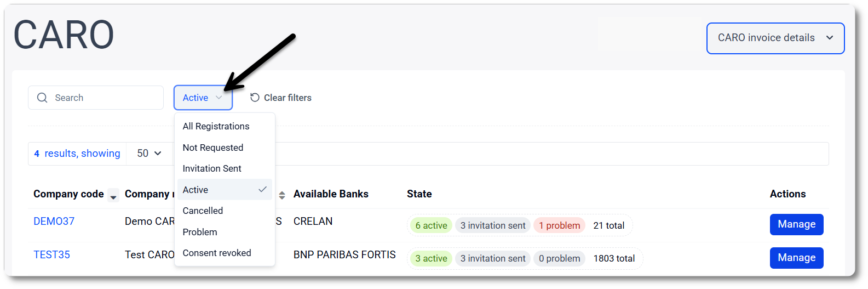Select All Registrations filter option

point(216,126)
